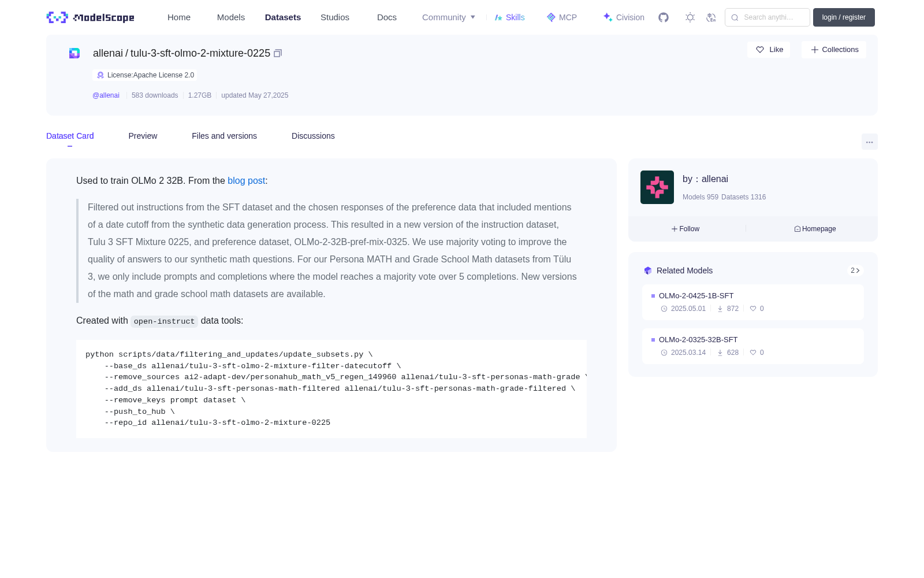Click the dataset avatar icon beside allenai
The height and width of the screenshot is (578, 924).
click(x=74, y=53)
